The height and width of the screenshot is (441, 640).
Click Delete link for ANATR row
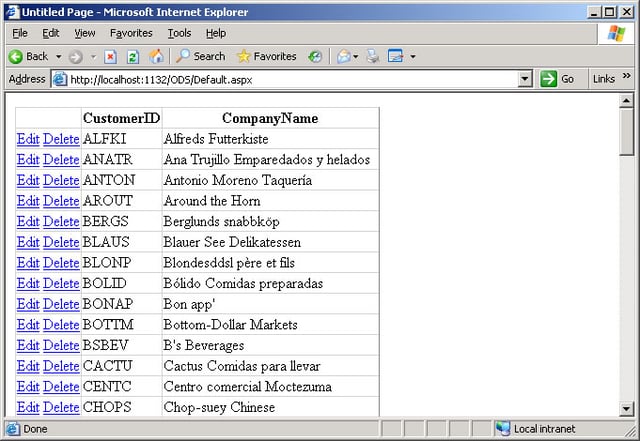(x=61, y=160)
